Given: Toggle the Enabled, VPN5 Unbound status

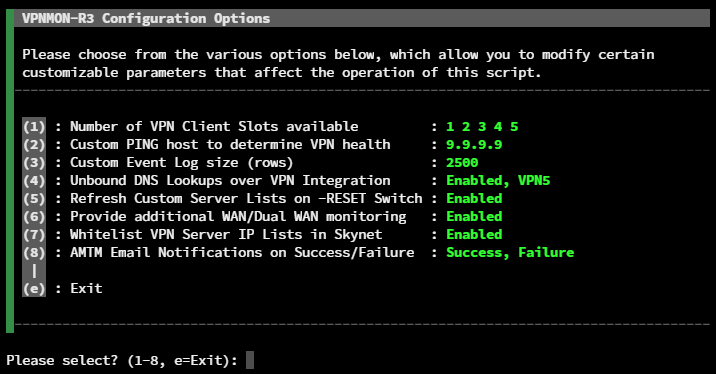Looking at the screenshot, I should coord(498,181).
